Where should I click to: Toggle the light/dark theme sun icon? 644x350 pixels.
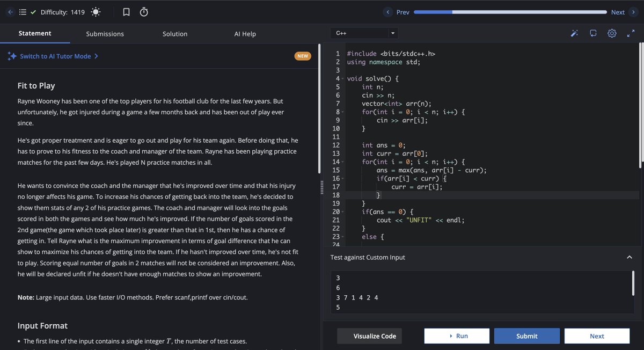point(96,12)
